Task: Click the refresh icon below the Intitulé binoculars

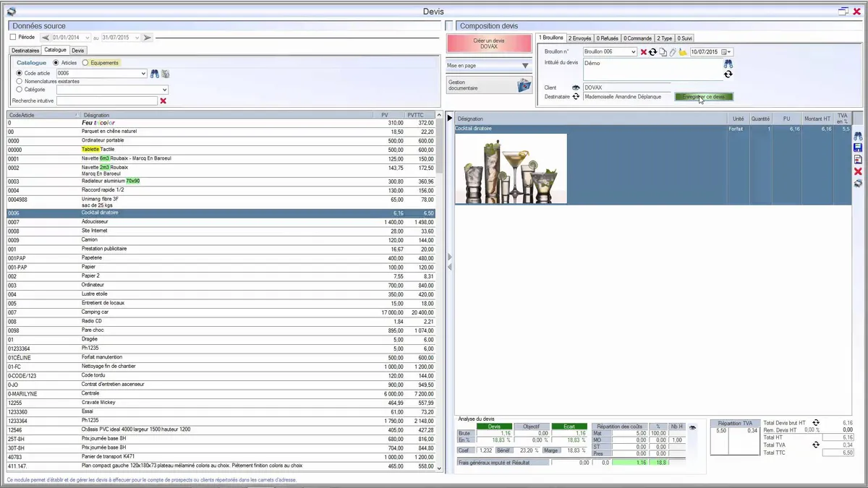Action: (728, 74)
